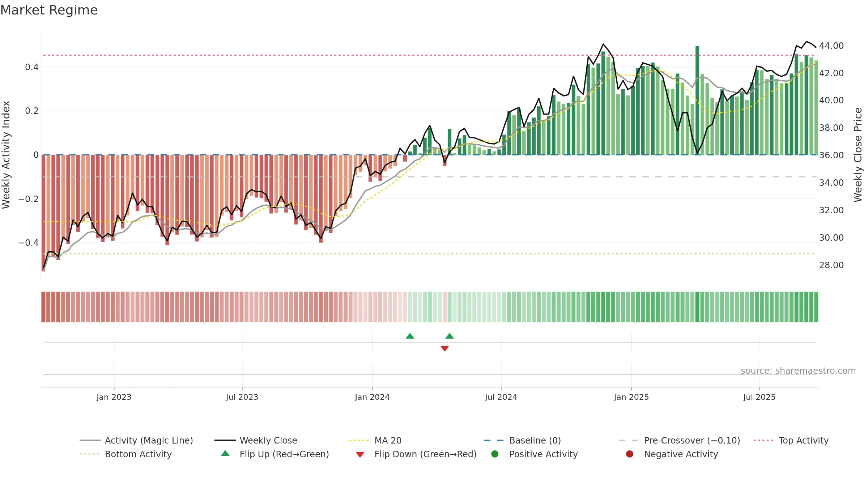The image size is (868, 488).
Task: Click the Jan 2025 axis label
Action: pos(631,397)
